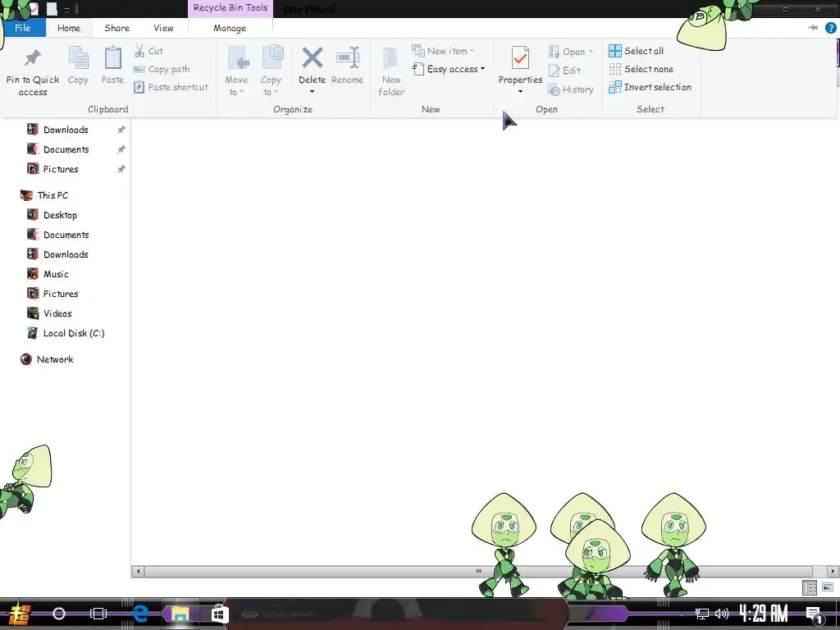Click the taskbar clock 4:29 AM
Screen dimensions: 840x630
pos(763,614)
